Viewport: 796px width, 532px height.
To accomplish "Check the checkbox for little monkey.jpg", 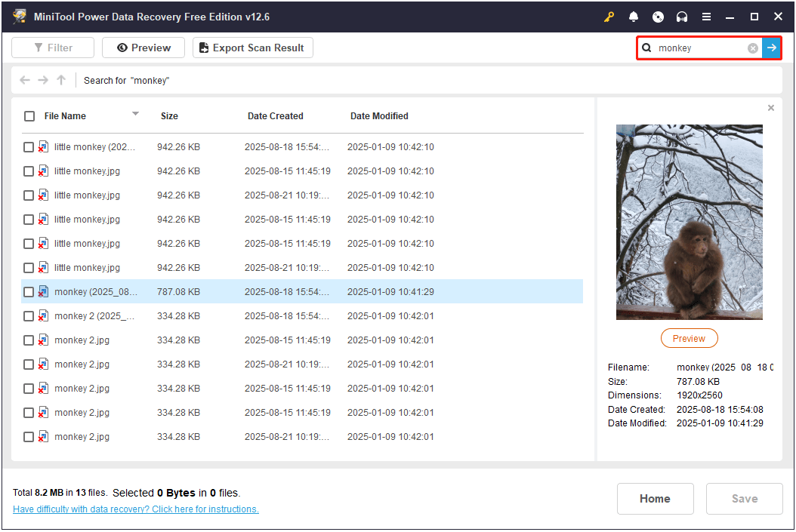I will pos(28,171).
